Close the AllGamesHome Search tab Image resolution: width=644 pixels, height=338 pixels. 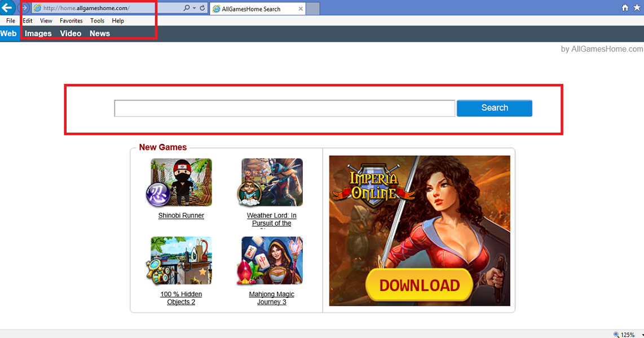point(301,8)
